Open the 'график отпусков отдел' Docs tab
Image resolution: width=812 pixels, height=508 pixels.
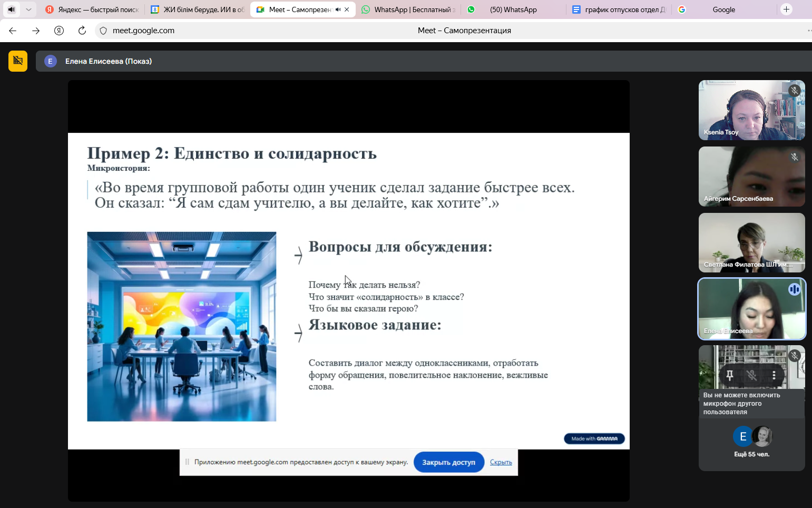tap(620, 9)
